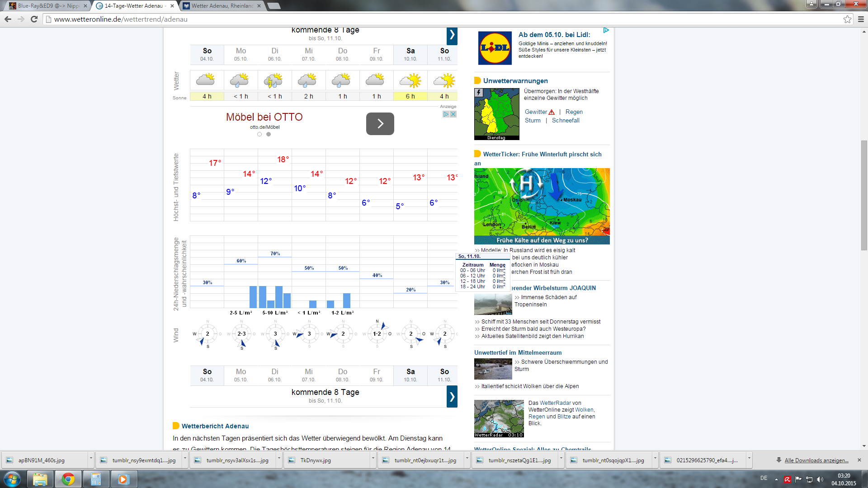The width and height of the screenshot is (868, 488).
Task: Click the Saturday sun-and-clouds weather icon
Action: pyautogui.click(x=410, y=80)
